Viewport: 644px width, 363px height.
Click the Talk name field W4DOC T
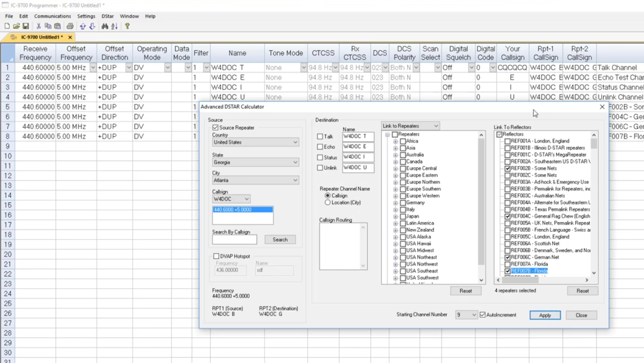pyautogui.click(x=358, y=136)
